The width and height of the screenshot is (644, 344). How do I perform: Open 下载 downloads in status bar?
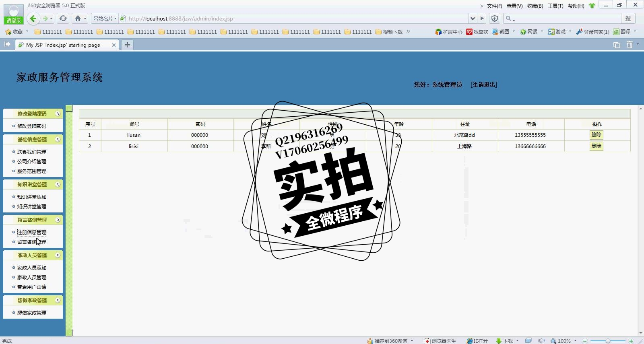[x=505, y=341]
